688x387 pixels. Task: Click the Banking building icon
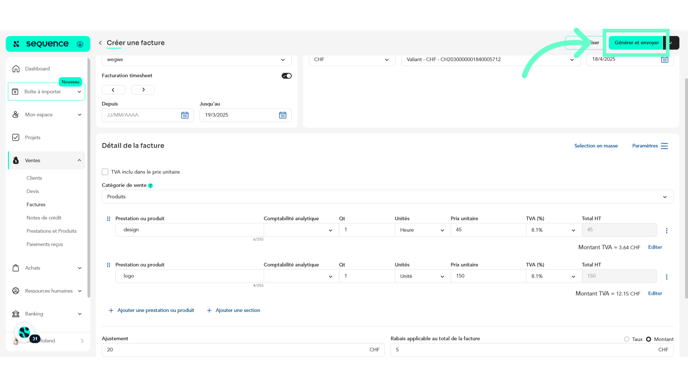[x=16, y=314]
